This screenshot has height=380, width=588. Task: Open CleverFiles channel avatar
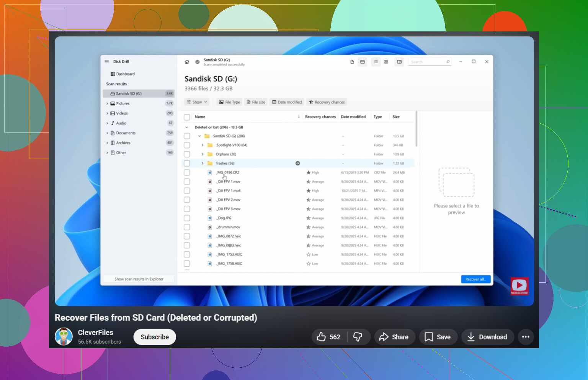pyautogui.click(x=64, y=337)
